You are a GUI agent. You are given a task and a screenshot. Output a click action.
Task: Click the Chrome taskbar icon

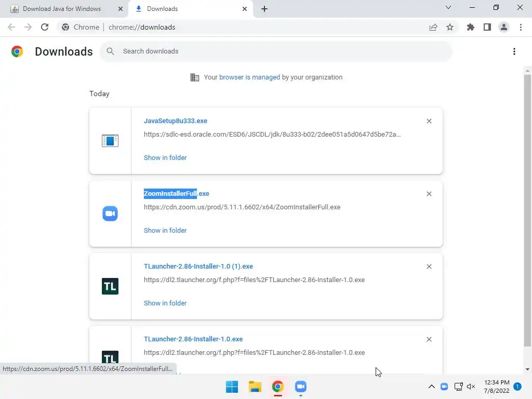pos(277,387)
